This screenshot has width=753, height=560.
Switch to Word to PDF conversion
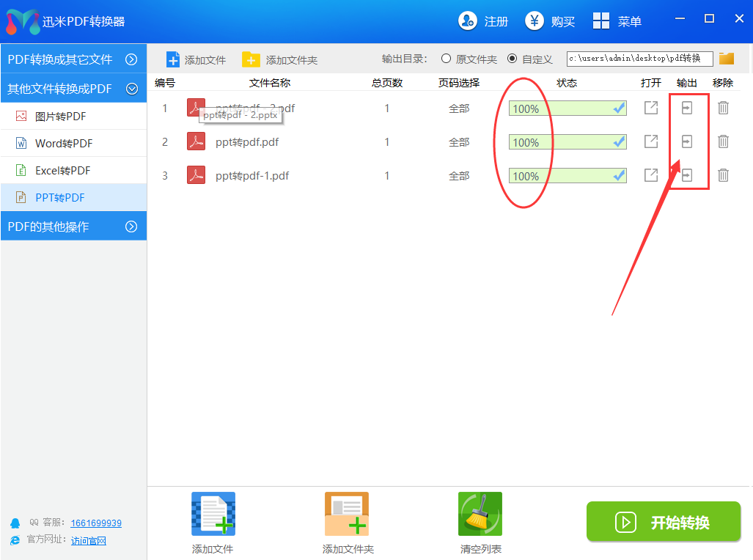(64, 144)
